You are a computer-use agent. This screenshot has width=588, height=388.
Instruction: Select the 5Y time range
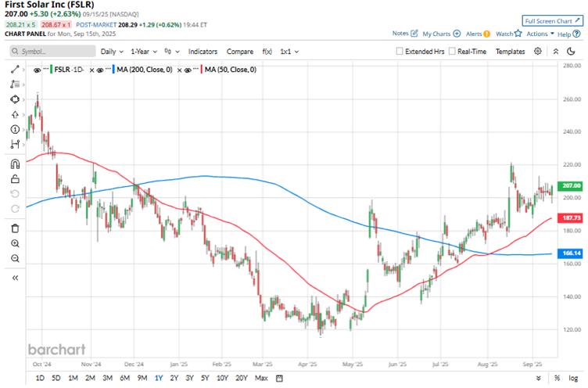pos(205,379)
